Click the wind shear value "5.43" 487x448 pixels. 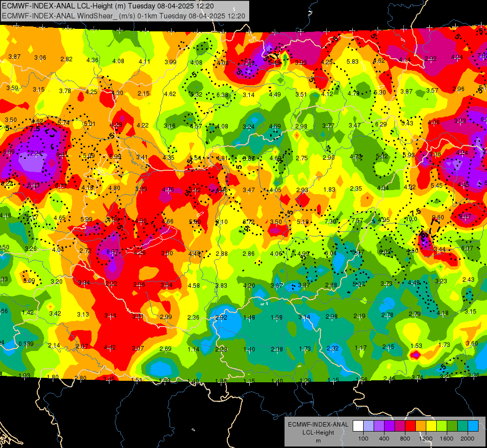pyautogui.click(x=407, y=123)
